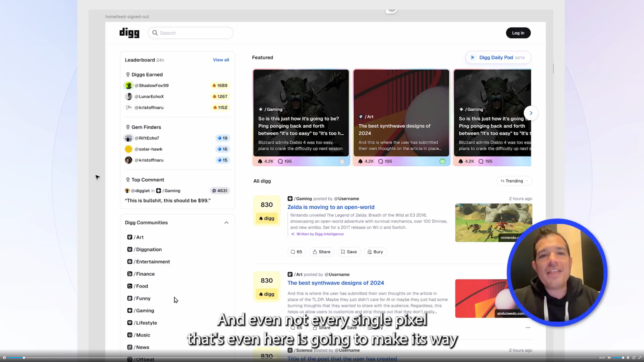Click the Diggs Earned heading icon
Screen dimensions: 644x362
point(128,74)
